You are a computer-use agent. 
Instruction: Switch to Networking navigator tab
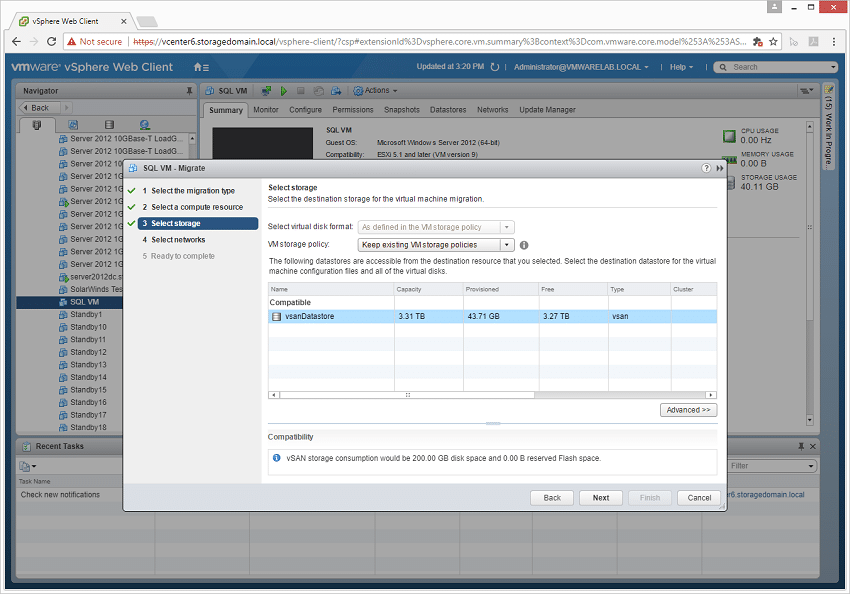pyautogui.click(x=144, y=125)
